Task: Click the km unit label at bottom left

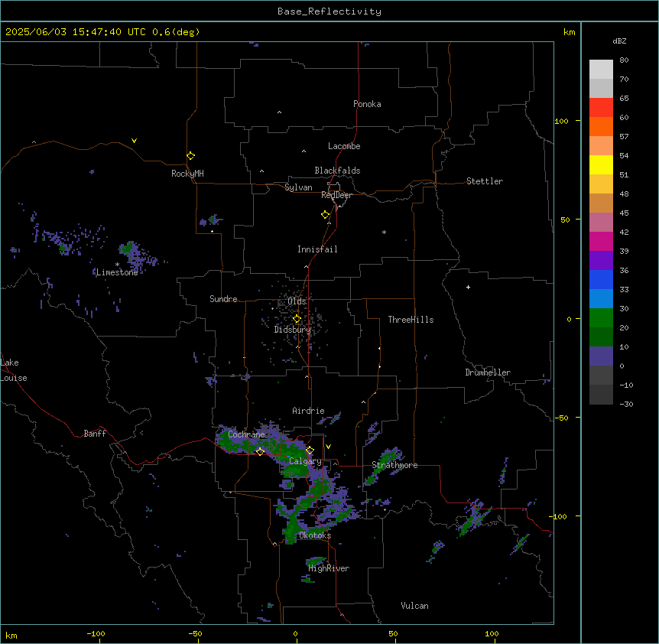Action: click(x=11, y=635)
